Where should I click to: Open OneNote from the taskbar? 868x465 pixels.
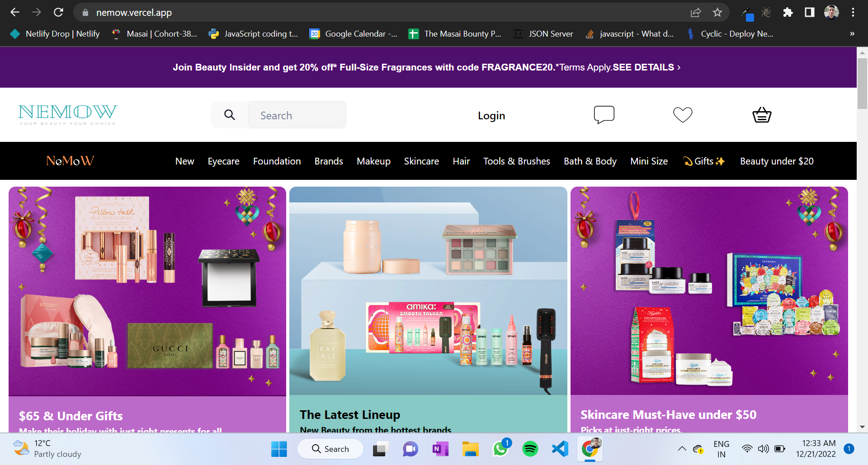pyautogui.click(x=440, y=449)
